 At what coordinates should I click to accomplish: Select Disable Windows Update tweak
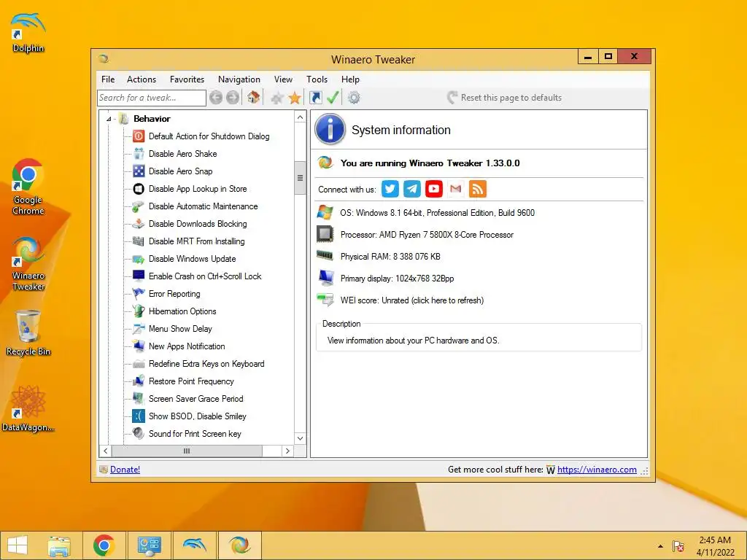(x=192, y=259)
